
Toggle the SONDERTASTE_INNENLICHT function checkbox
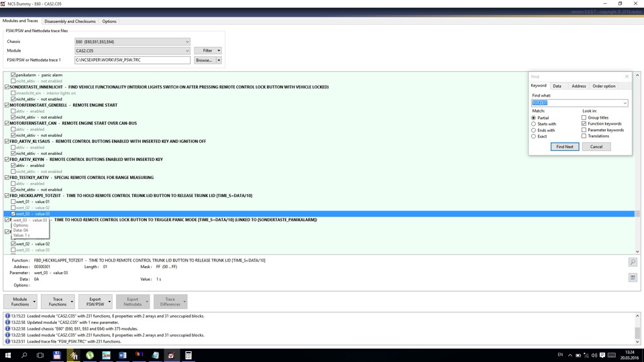[7, 87]
